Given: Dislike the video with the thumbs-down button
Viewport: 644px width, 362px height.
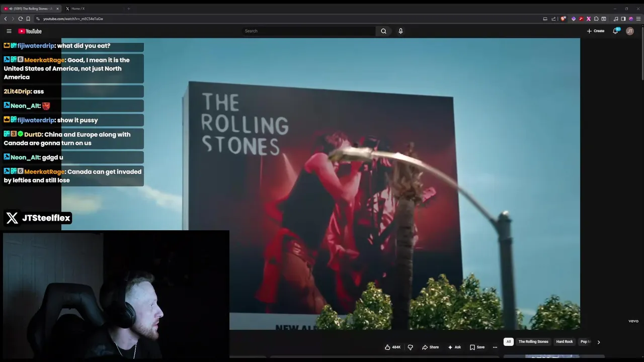Looking at the screenshot, I should 410,347.
